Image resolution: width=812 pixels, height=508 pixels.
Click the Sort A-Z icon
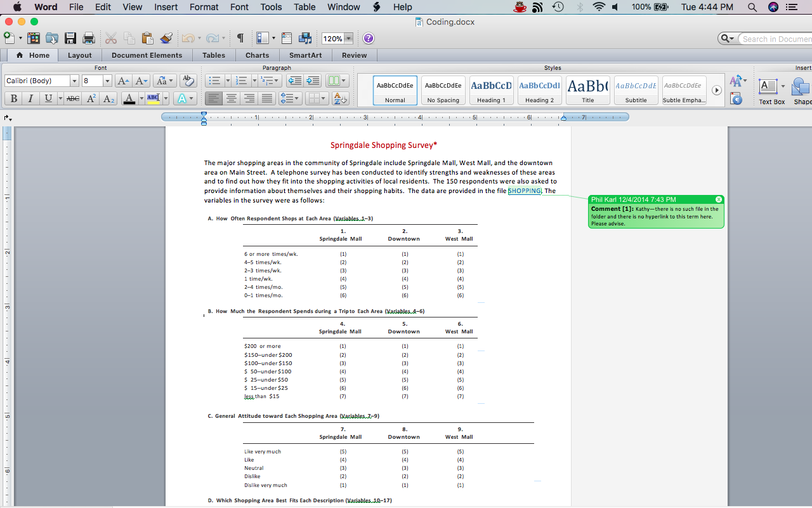(341, 98)
